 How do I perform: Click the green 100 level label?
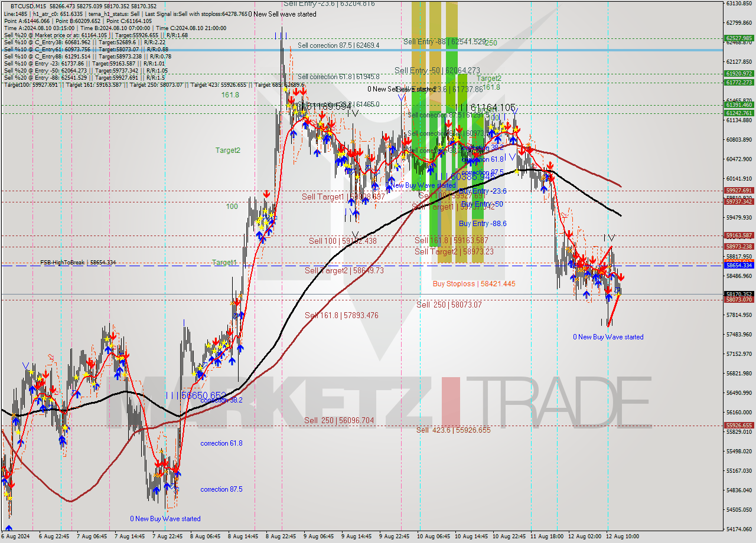(232, 207)
